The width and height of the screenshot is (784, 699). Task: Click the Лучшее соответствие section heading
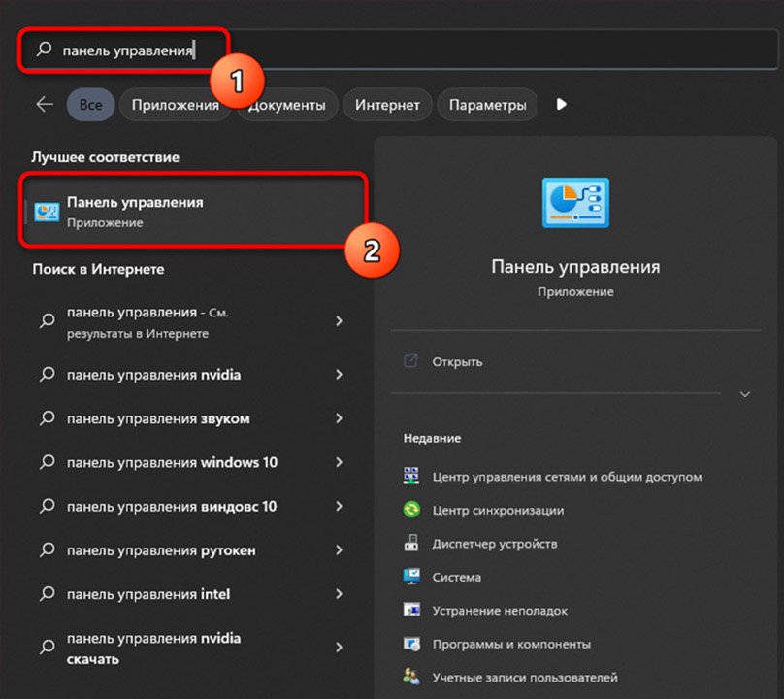[x=105, y=157]
